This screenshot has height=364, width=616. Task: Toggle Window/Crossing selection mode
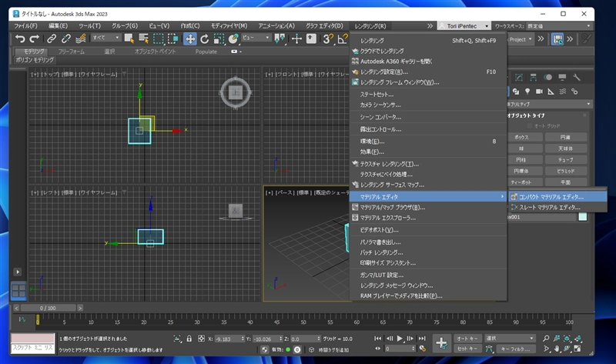(172, 38)
